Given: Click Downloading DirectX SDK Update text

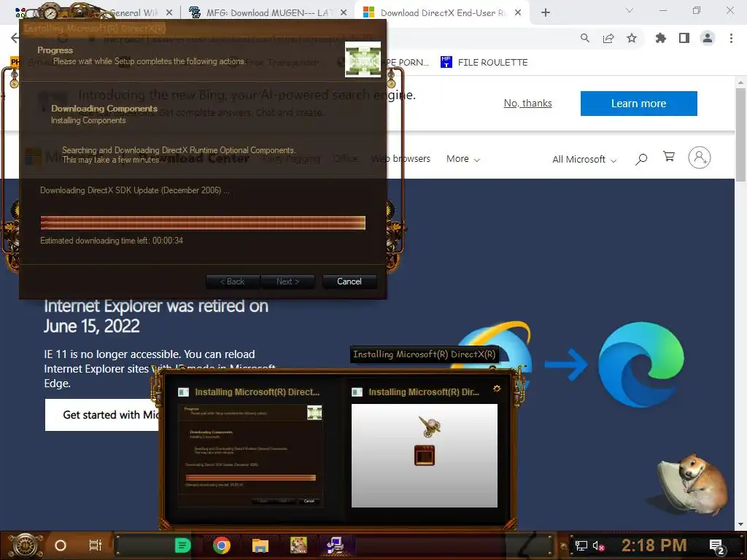Looking at the screenshot, I should coord(134,190).
